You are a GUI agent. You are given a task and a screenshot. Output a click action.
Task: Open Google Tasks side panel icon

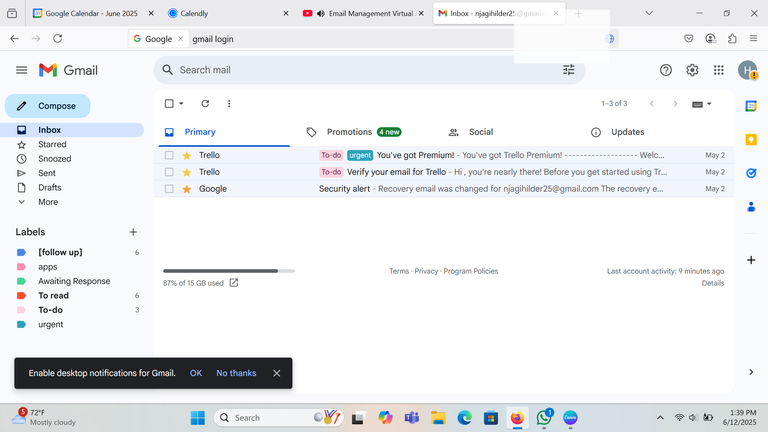tap(751, 173)
